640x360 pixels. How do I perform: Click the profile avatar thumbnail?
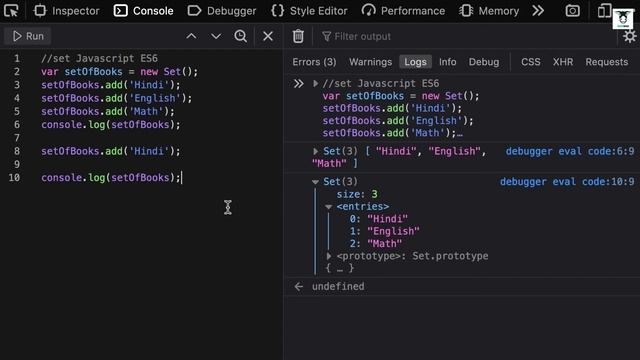pos(623,18)
